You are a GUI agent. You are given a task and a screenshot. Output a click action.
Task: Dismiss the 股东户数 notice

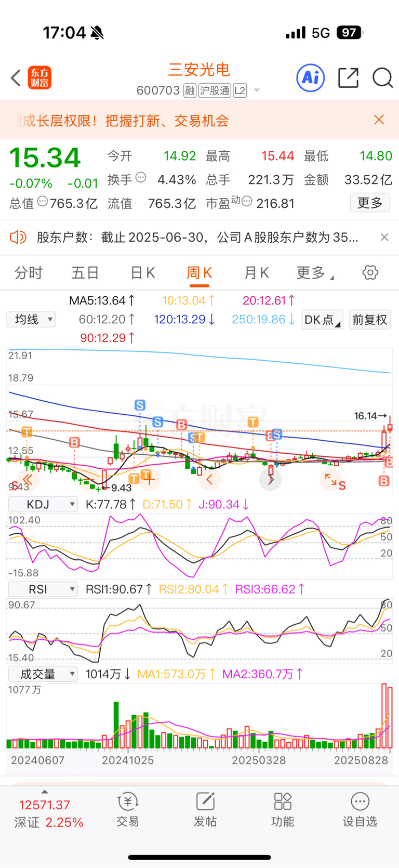[x=384, y=238]
